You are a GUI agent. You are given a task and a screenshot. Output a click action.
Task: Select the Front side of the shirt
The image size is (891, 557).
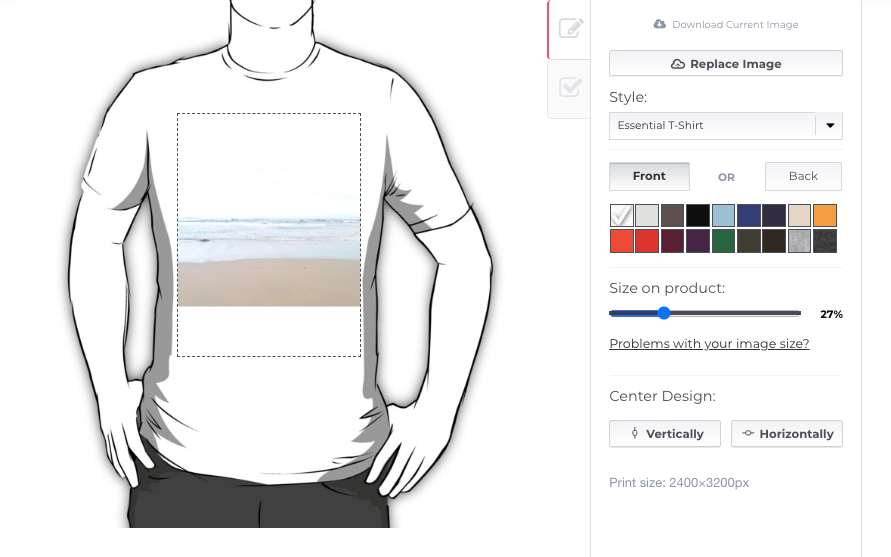pyautogui.click(x=649, y=176)
